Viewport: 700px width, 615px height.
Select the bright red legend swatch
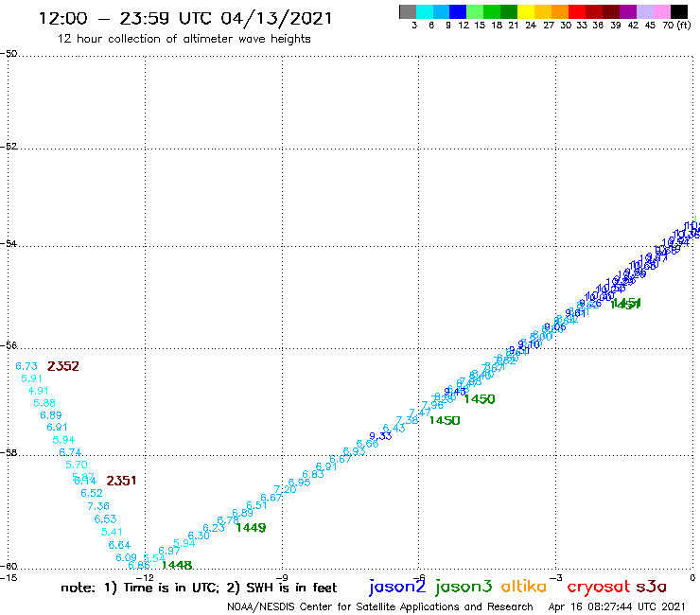point(577,11)
